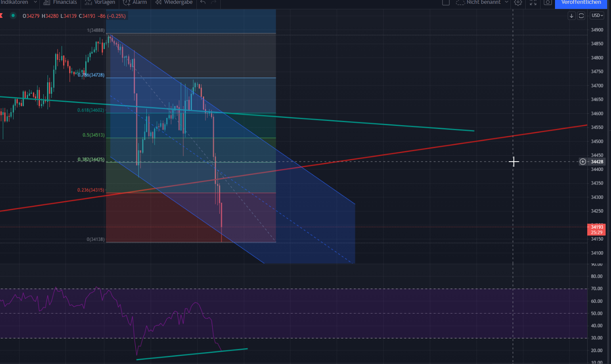
Task: Click the red 34193 price label on the scale
Action: 597,227
